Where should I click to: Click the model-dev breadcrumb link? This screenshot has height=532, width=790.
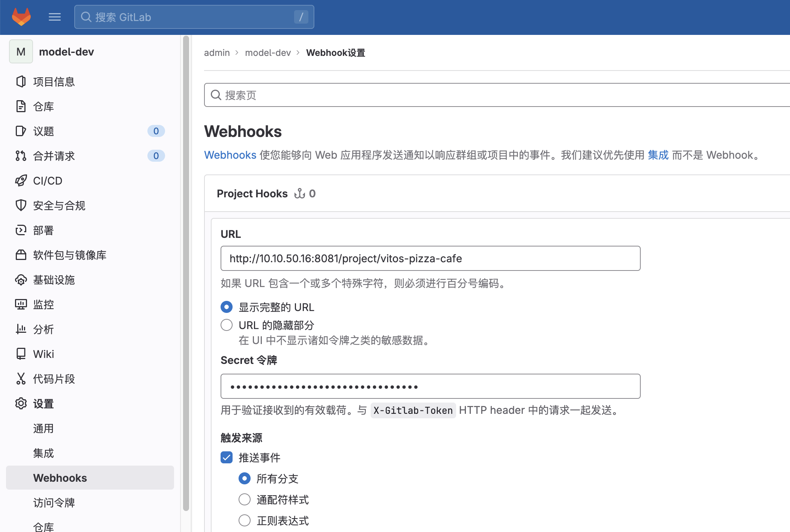tap(268, 53)
